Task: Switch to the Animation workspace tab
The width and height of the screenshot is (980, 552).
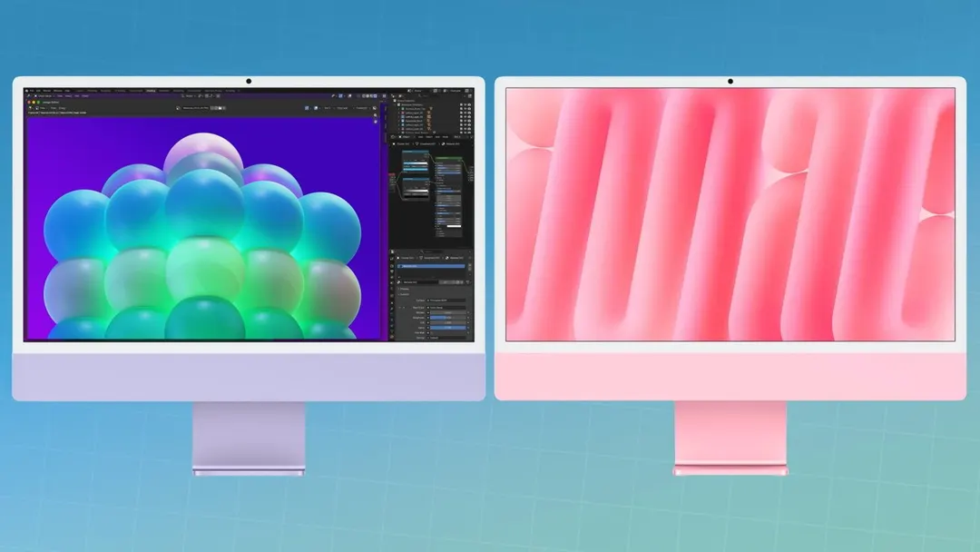Action: [163, 91]
